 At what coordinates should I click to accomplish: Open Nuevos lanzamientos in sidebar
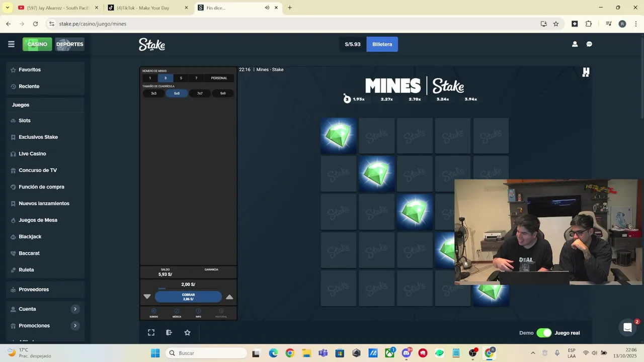pos(44,204)
